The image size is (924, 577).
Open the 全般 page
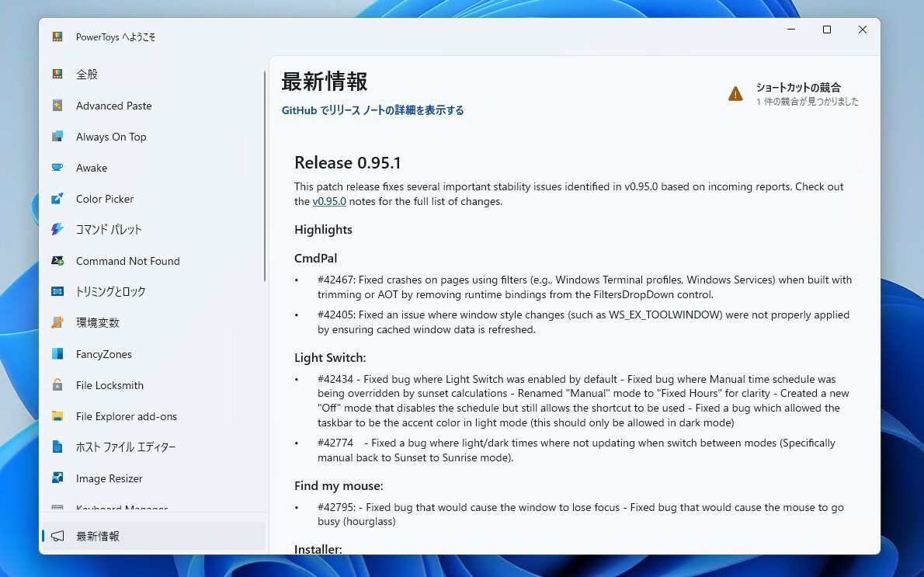pyautogui.click(x=153, y=75)
